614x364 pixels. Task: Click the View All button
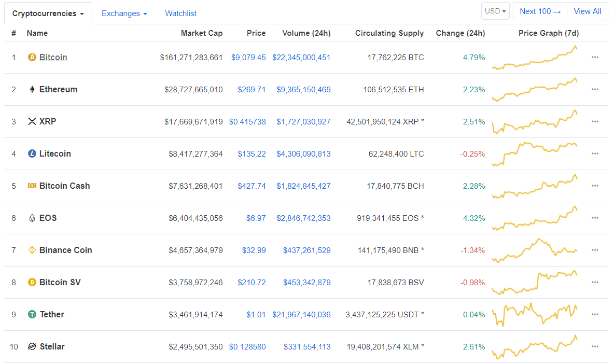pos(588,11)
